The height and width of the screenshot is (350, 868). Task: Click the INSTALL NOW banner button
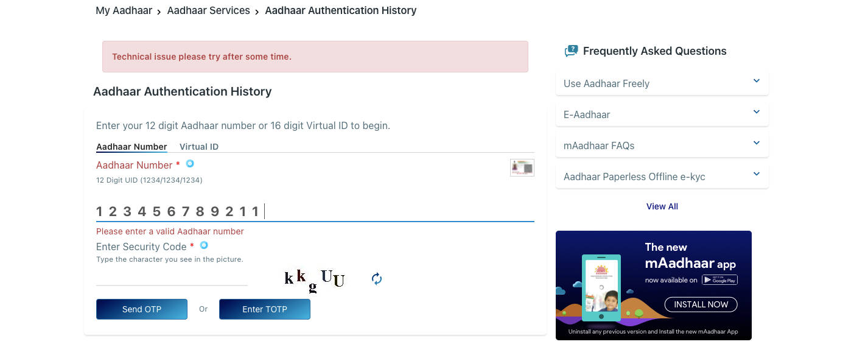[x=701, y=304]
